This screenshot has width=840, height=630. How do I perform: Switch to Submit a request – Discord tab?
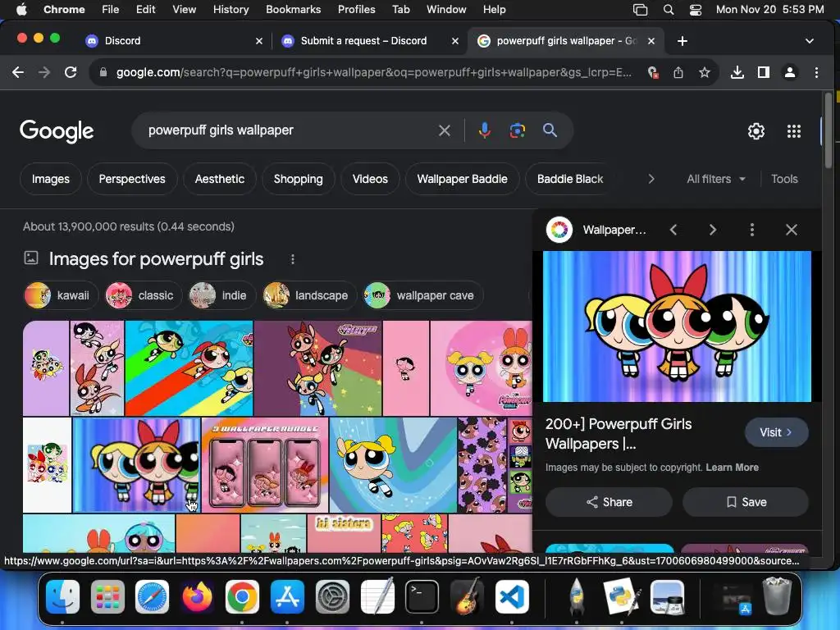tap(370, 41)
